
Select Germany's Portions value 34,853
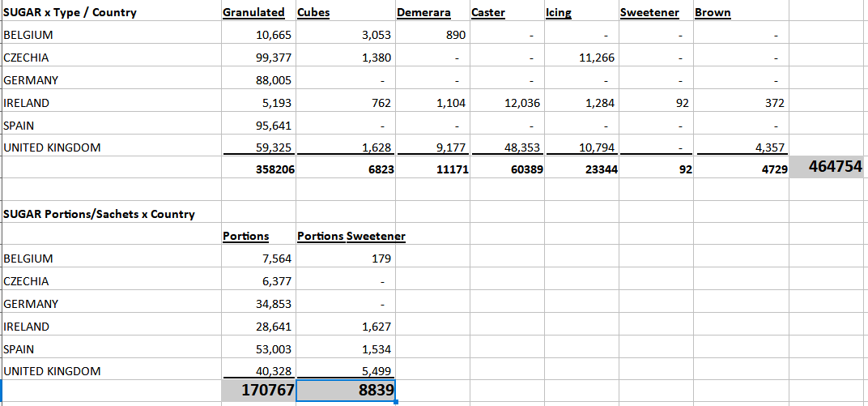tap(272, 304)
